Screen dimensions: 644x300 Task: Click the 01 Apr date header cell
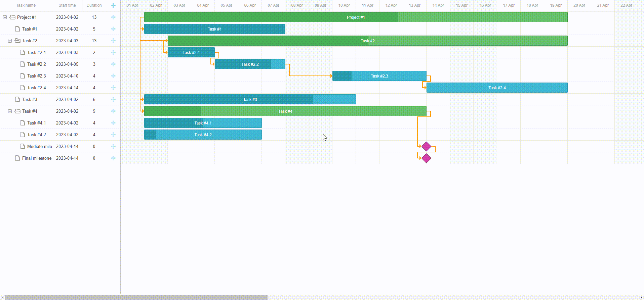[x=132, y=5]
